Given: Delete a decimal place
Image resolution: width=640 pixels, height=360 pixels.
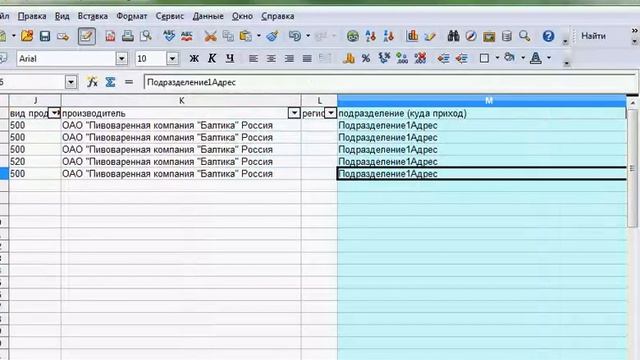Looking at the screenshot, I should tap(420, 58).
